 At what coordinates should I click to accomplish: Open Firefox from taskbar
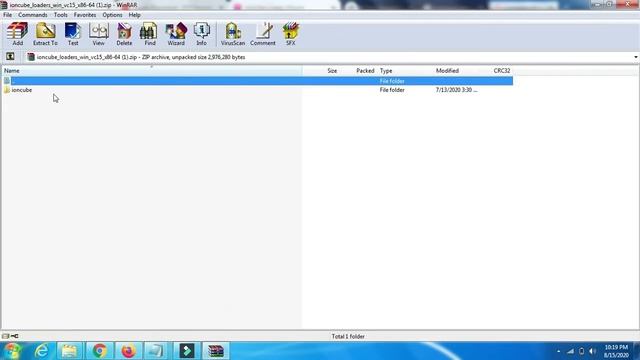point(128,351)
